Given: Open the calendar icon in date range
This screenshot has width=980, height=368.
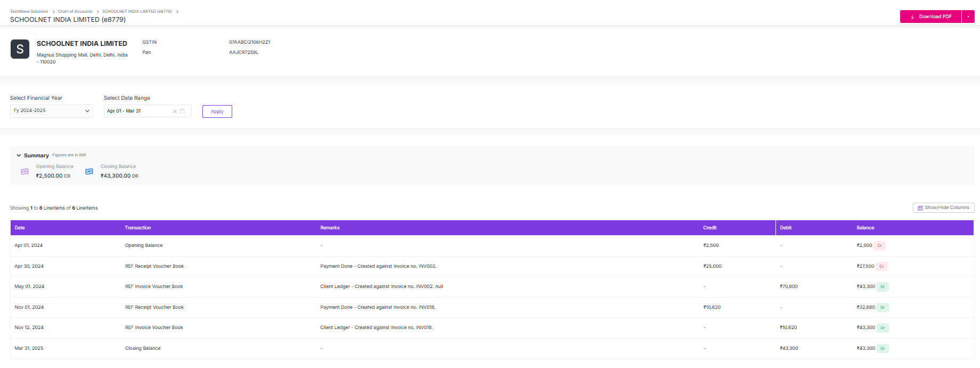Looking at the screenshot, I should point(182,111).
